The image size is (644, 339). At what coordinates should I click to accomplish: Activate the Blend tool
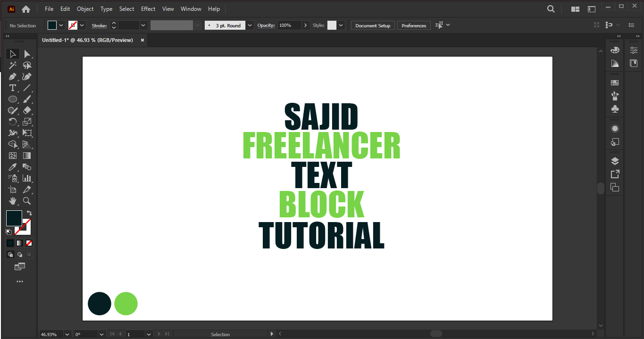27,167
